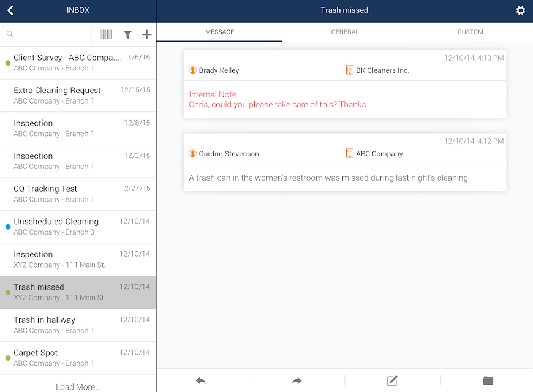
Task: Click BK Cleaners Inc. company name
Action: pyautogui.click(x=382, y=70)
